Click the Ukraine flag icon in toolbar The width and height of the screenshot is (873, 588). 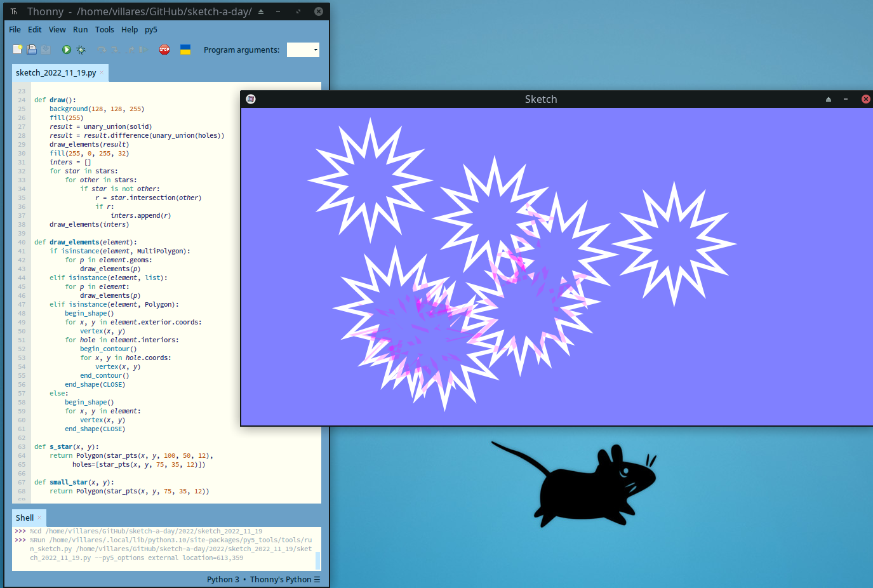[185, 50]
